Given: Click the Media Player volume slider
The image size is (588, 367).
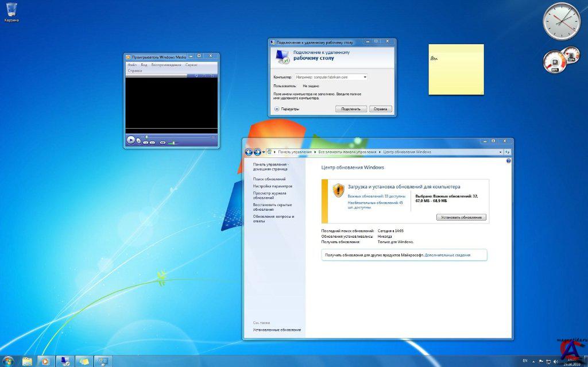Looking at the screenshot, I should 173,142.
